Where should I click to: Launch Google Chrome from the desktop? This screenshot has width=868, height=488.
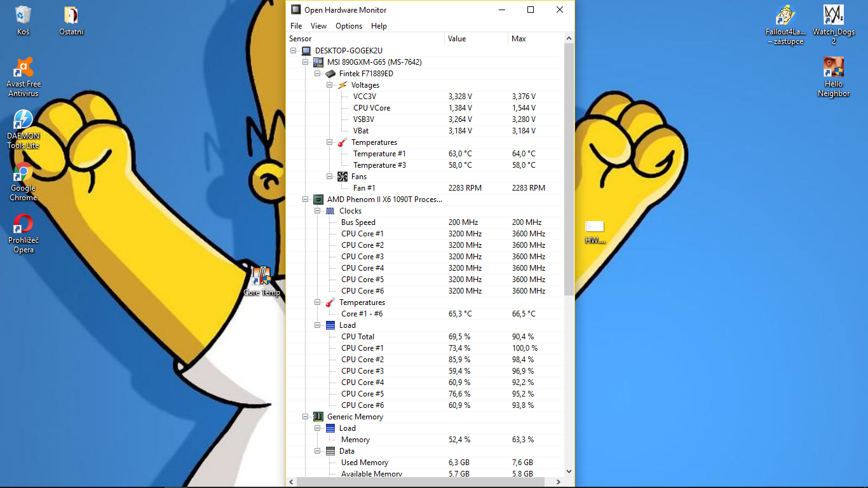pyautogui.click(x=24, y=172)
